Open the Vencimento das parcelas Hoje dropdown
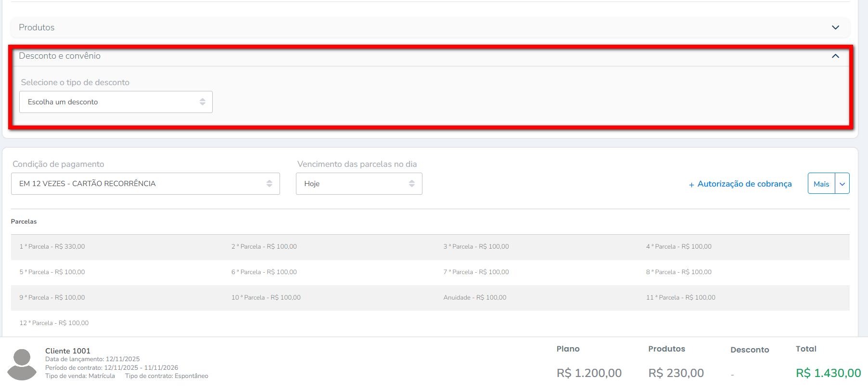 pyautogui.click(x=358, y=184)
